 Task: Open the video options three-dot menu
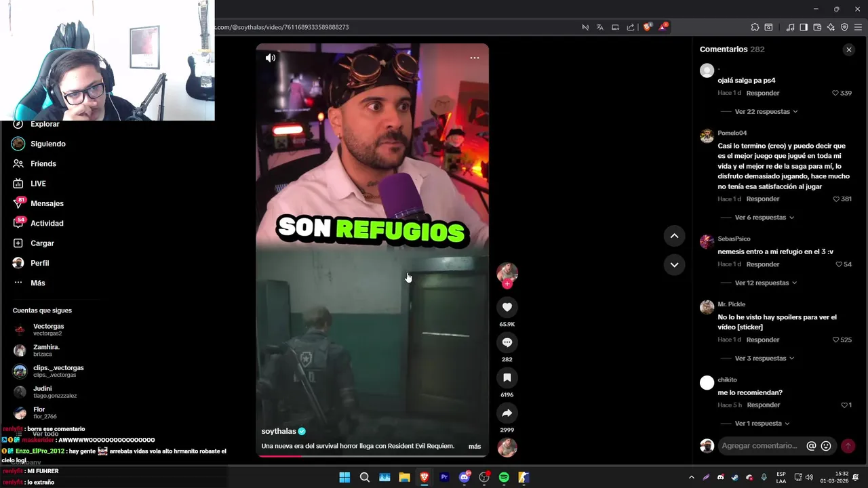475,58
